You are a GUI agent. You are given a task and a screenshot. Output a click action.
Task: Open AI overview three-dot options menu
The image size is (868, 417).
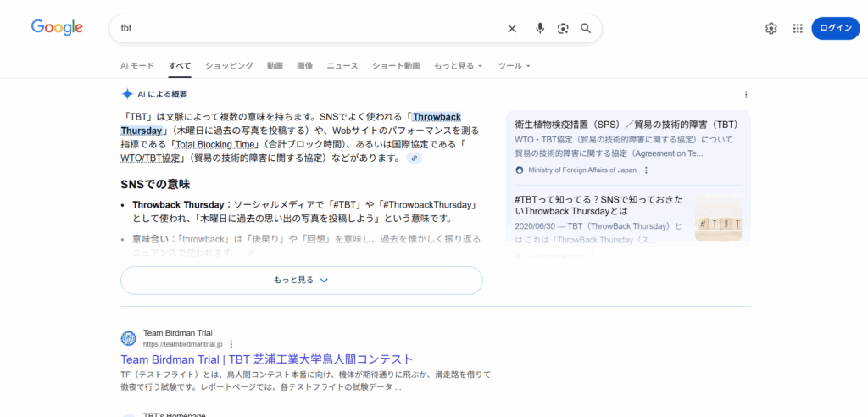[746, 95]
